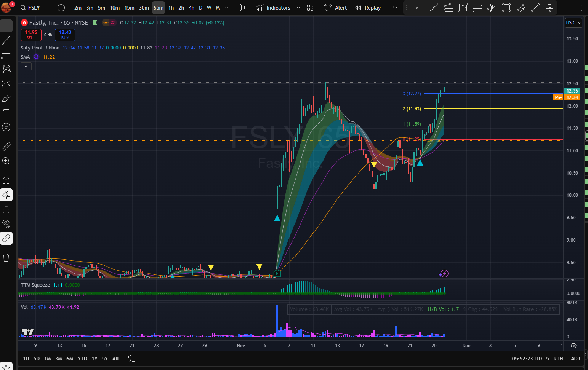The image size is (588, 370).
Task: Open the Indicators dialog
Action: click(x=274, y=8)
